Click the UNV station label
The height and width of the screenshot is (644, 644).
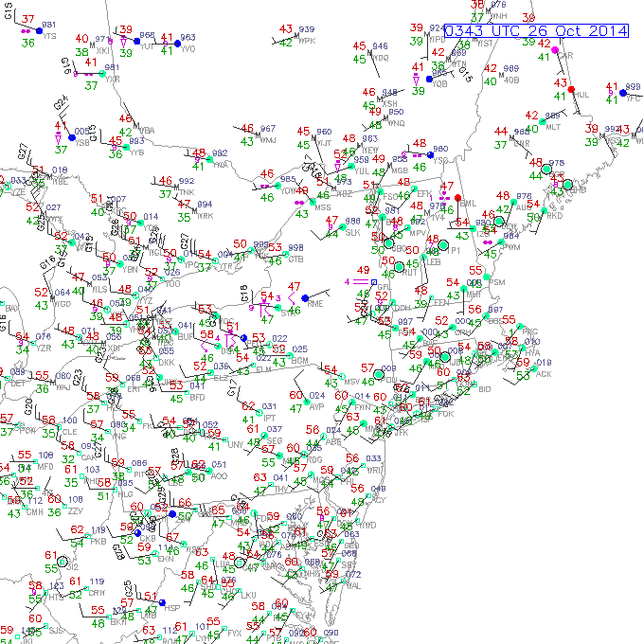[236, 445]
